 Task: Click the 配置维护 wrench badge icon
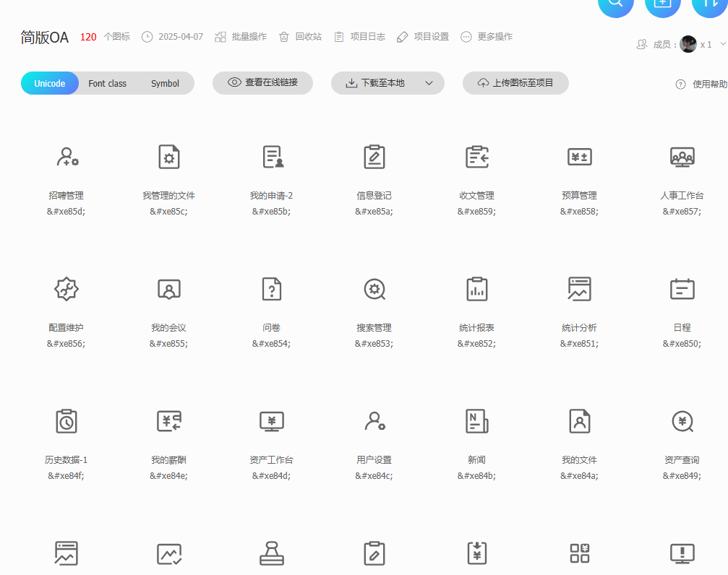(67, 289)
